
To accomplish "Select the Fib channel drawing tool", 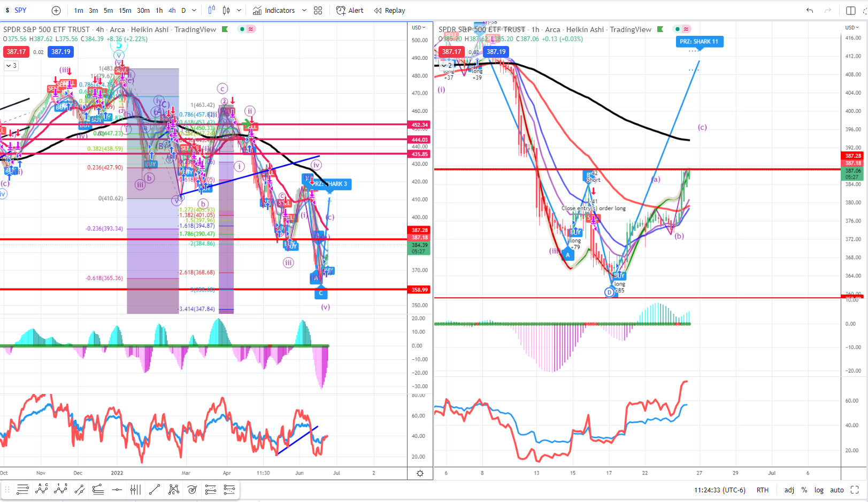I will point(211,489).
